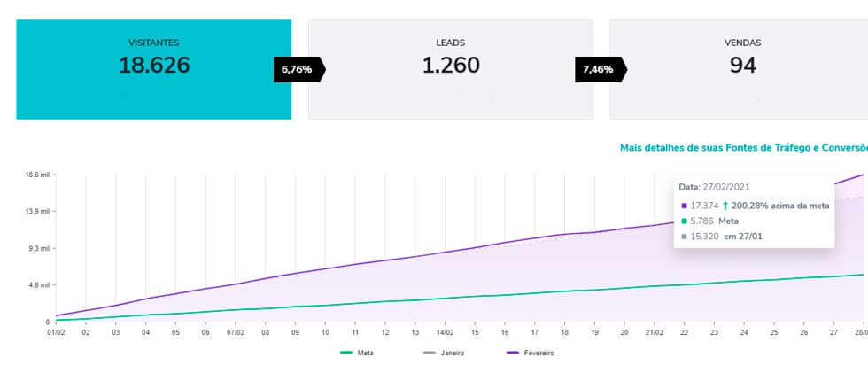Click the 9,3 mil y-axis label
868x373 pixels.
pyautogui.click(x=38, y=248)
